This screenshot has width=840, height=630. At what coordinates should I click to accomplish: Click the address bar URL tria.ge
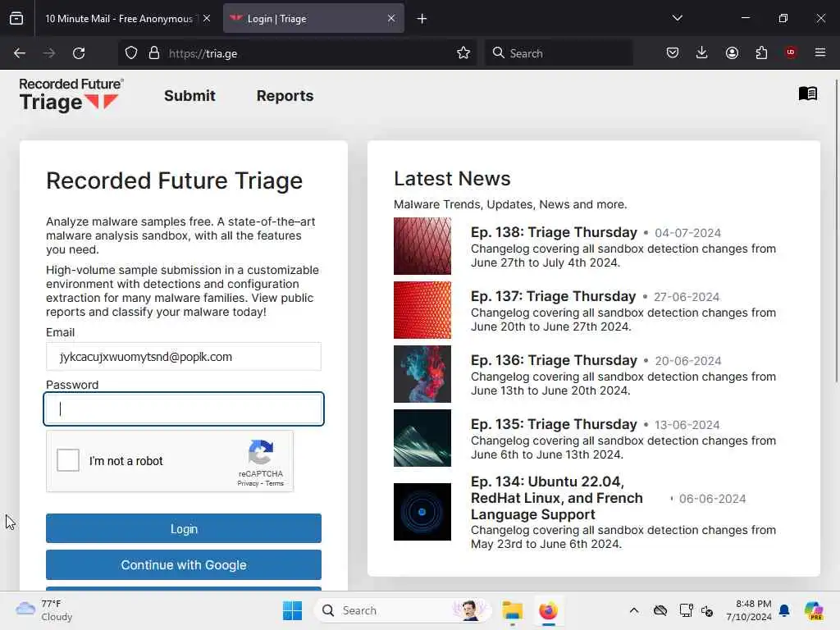point(203,53)
